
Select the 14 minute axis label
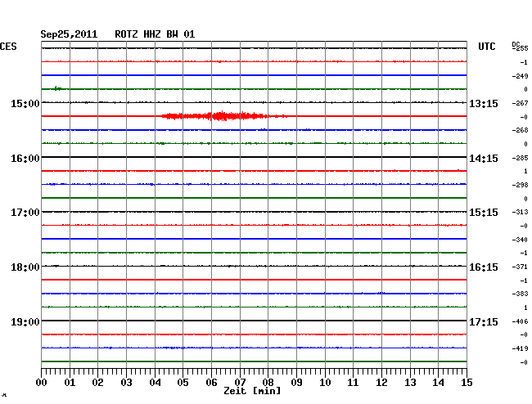point(438,382)
